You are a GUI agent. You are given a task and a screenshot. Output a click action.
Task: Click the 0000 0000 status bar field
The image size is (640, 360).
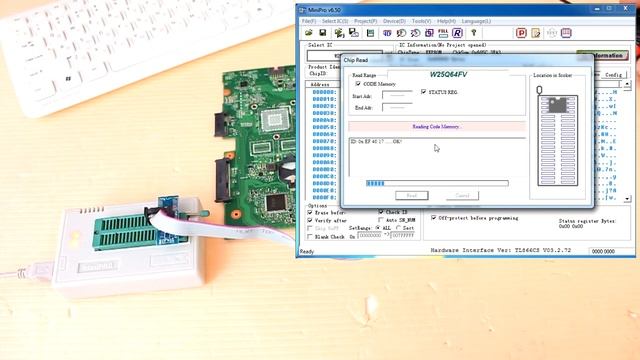603,251
